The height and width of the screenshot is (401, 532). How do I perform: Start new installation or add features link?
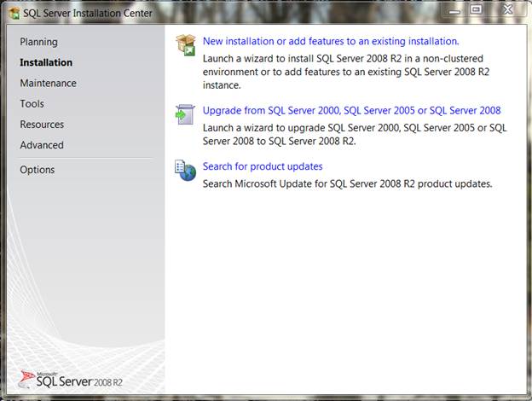[x=331, y=41]
